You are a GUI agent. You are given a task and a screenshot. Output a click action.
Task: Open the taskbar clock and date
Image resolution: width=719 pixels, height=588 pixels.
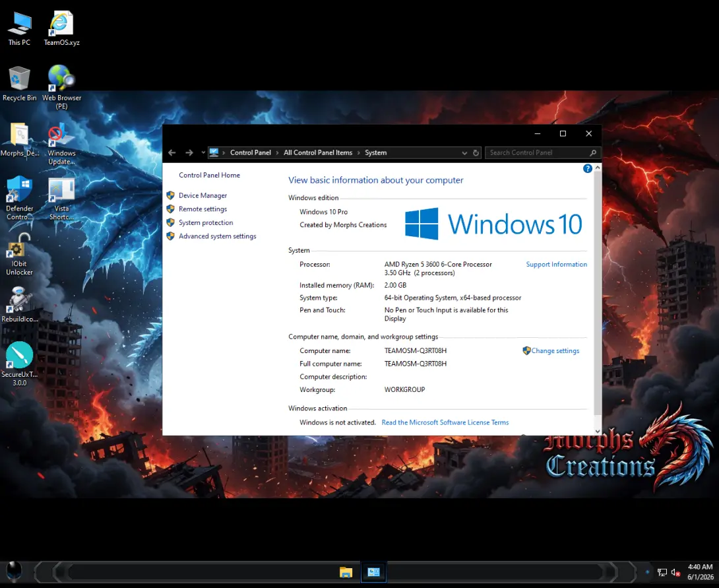coord(700,572)
